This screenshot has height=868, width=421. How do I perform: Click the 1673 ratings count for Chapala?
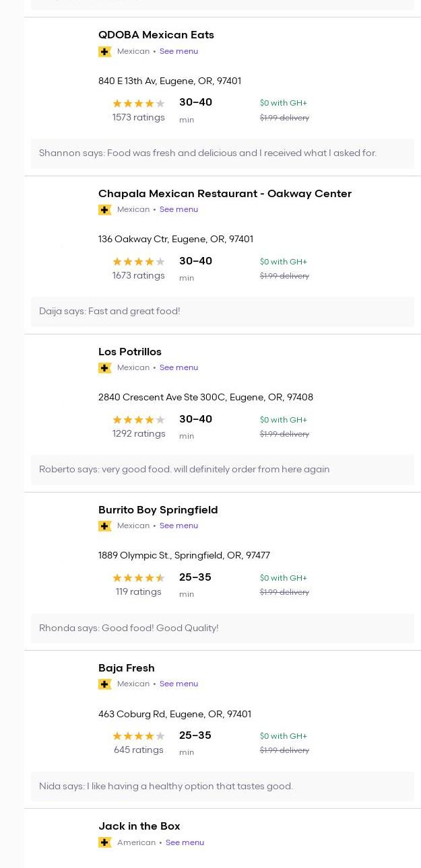pos(139,276)
